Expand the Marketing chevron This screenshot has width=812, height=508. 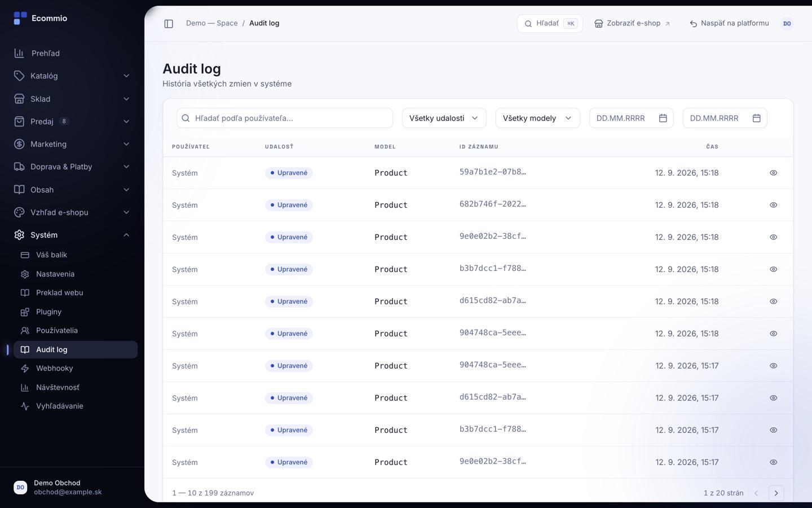point(126,144)
